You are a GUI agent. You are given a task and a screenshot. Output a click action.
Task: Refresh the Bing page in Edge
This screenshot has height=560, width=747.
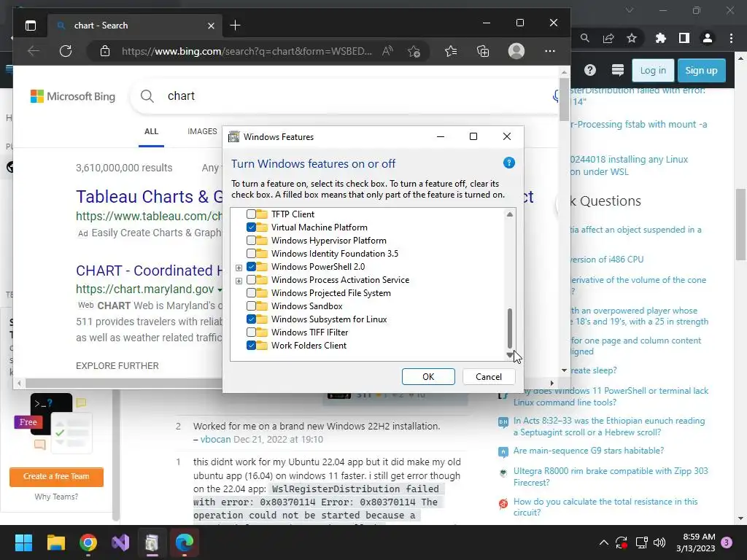coord(66,51)
